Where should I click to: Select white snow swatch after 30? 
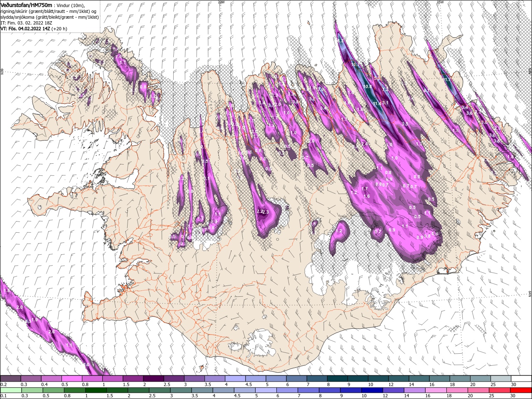coord(521,378)
